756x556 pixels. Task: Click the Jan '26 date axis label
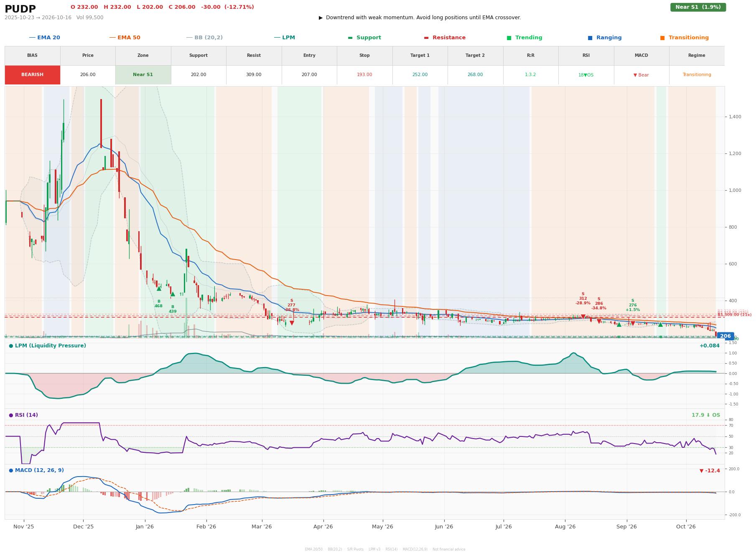(145, 527)
